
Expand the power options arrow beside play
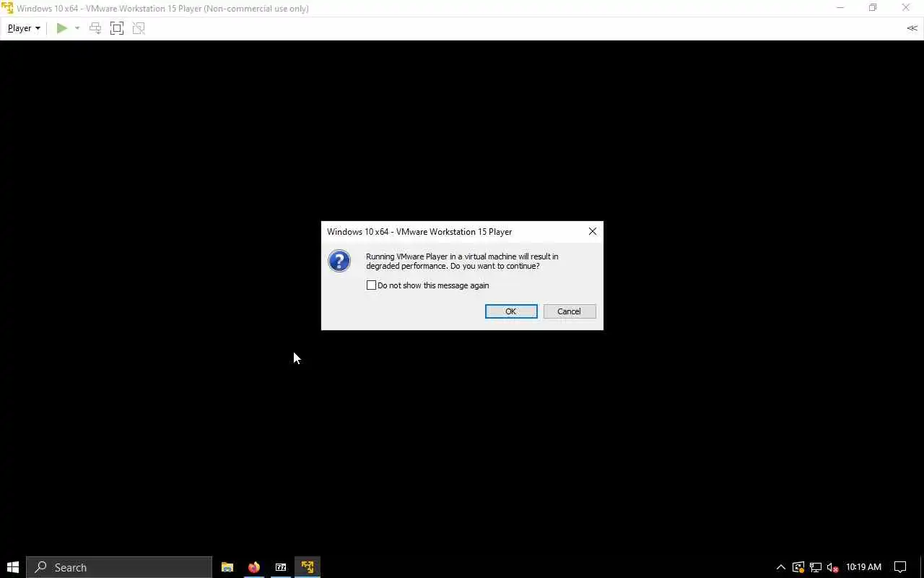(x=77, y=28)
